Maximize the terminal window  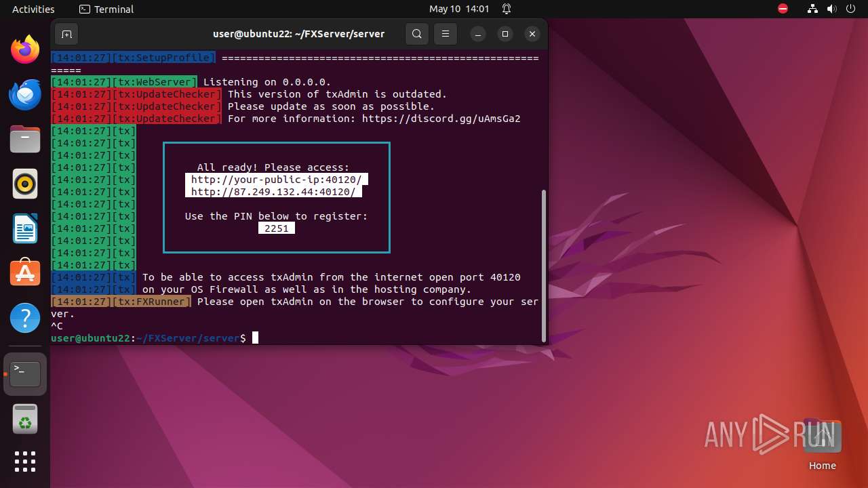505,34
